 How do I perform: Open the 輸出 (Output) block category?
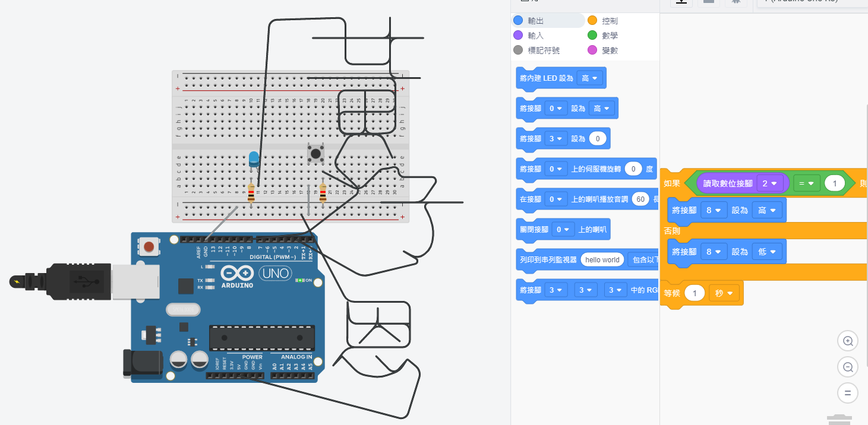pos(535,21)
